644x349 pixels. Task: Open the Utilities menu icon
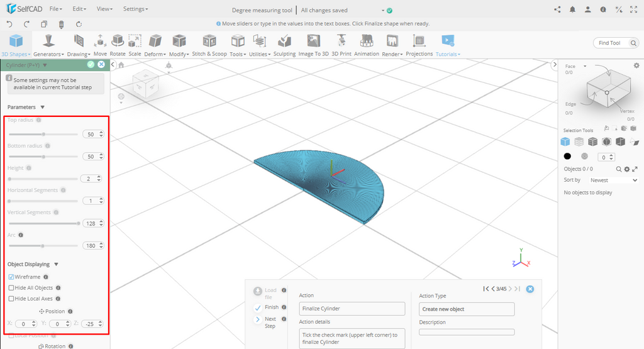tap(260, 45)
